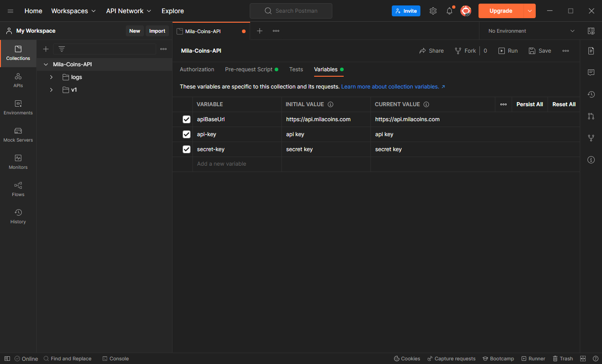This screenshot has height=364, width=602.
Task: Click the sidebar filter input field
Action: pyautogui.click(x=105, y=49)
